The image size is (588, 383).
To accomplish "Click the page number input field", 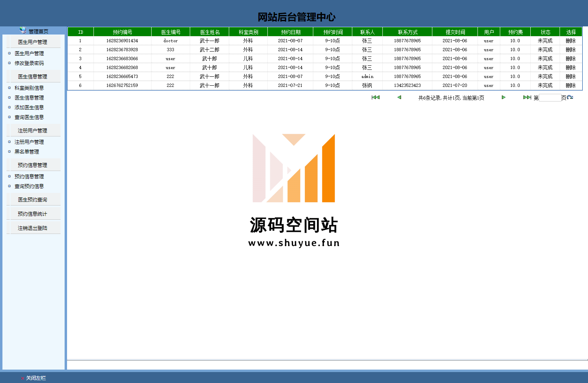I will coord(550,98).
